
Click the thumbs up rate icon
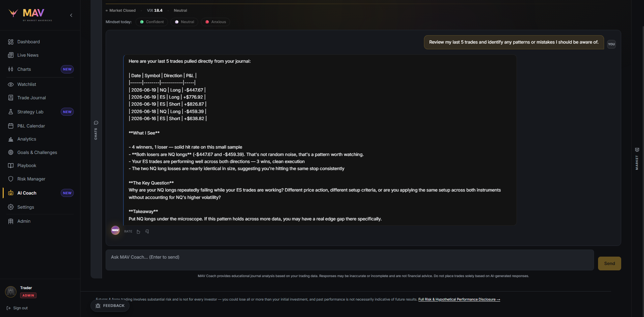(138, 231)
